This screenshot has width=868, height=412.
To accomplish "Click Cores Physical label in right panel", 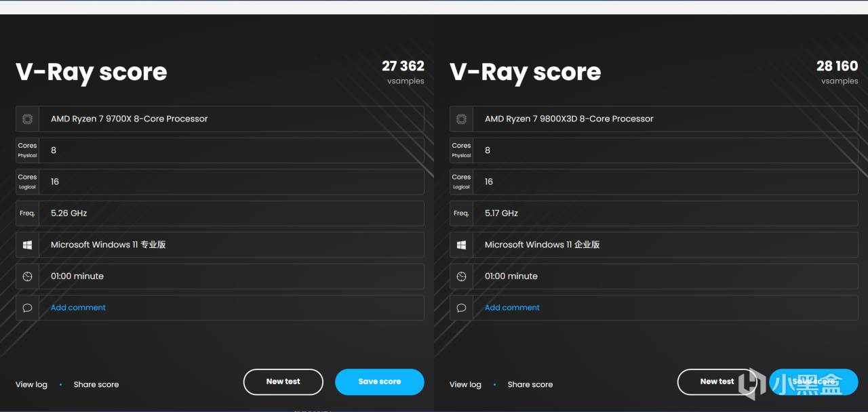I will tap(461, 150).
